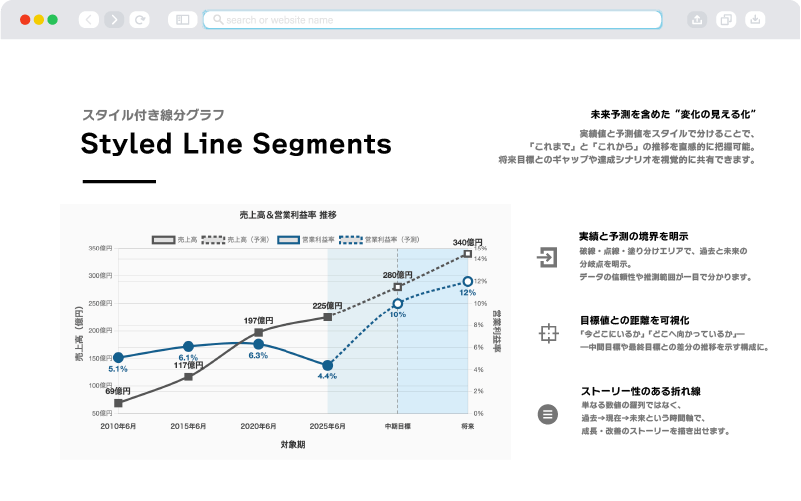The height and width of the screenshot is (501, 801).
Task: Click the arrow-into-box icon beside 実績と予測の境界を明示
Action: [x=546, y=256]
